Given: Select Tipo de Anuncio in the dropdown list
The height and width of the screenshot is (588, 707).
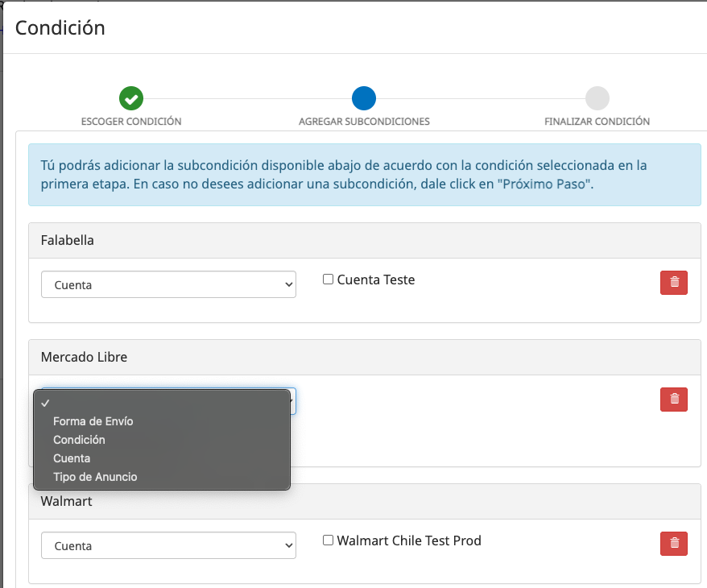Looking at the screenshot, I should click(x=162, y=477).
